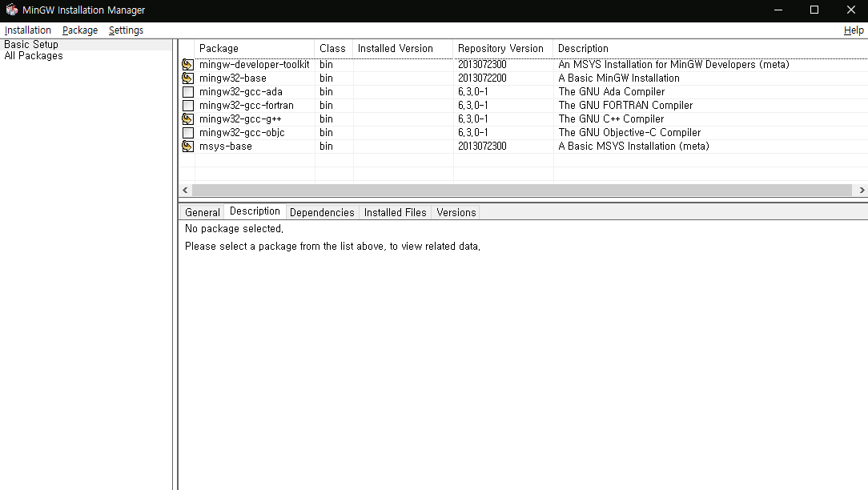The image size is (868, 490).
Task: Select the mingw32-gcc-g++ package name
Action: point(240,119)
